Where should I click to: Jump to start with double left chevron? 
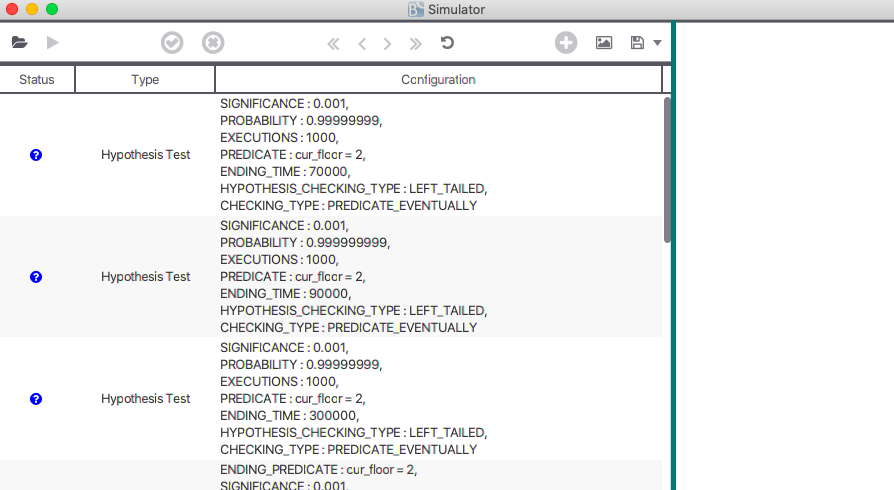pos(333,43)
